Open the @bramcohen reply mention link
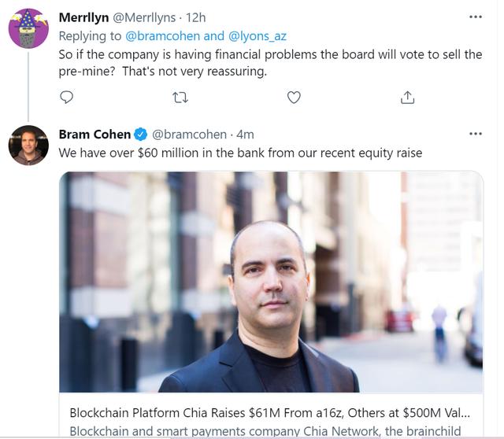Image resolution: width=504 pixels, height=439 pixels. click(x=162, y=36)
